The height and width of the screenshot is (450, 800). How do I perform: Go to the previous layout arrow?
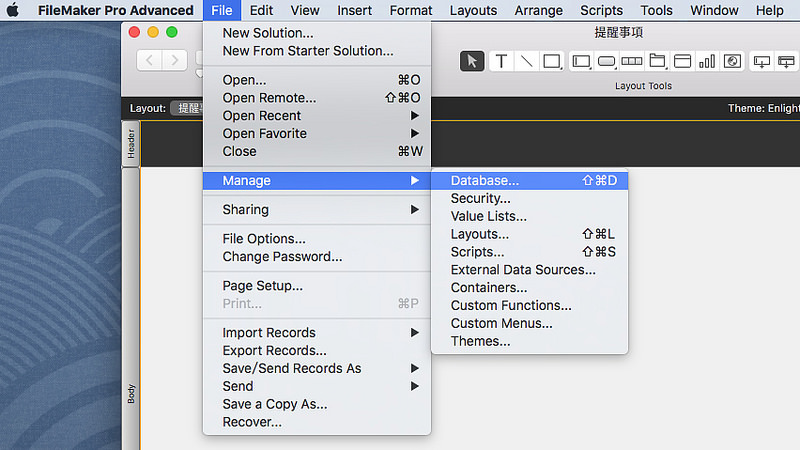pos(149,61)
